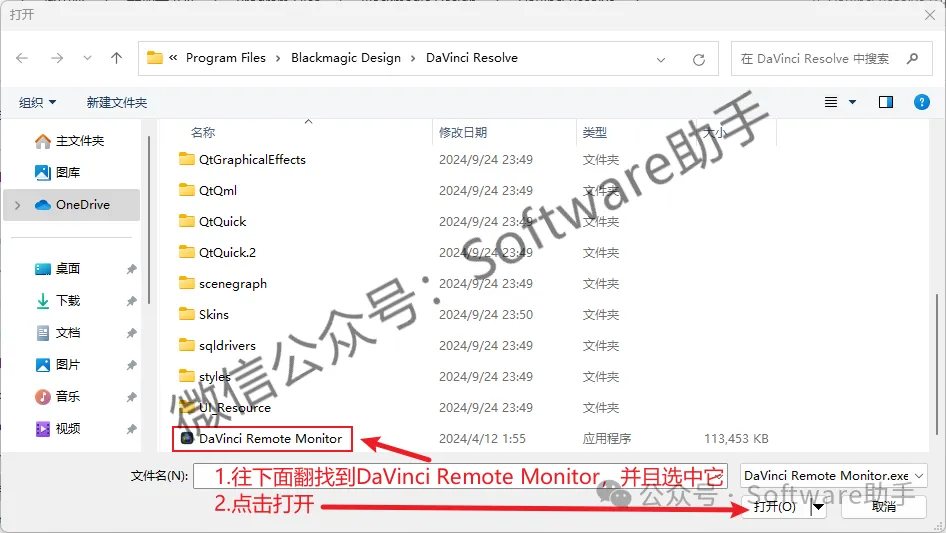
Task: Click the view layout list icon
Action: (831, 102)
